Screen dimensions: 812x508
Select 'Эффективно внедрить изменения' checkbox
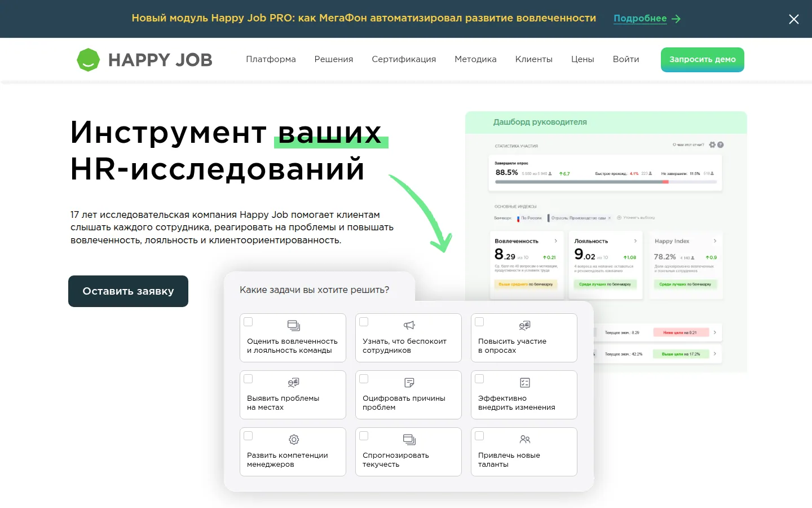click(479, 379)
